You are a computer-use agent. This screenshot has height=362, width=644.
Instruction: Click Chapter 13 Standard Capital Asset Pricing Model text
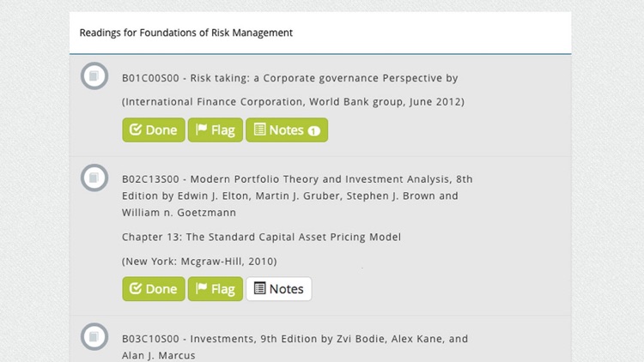(261, 237)
